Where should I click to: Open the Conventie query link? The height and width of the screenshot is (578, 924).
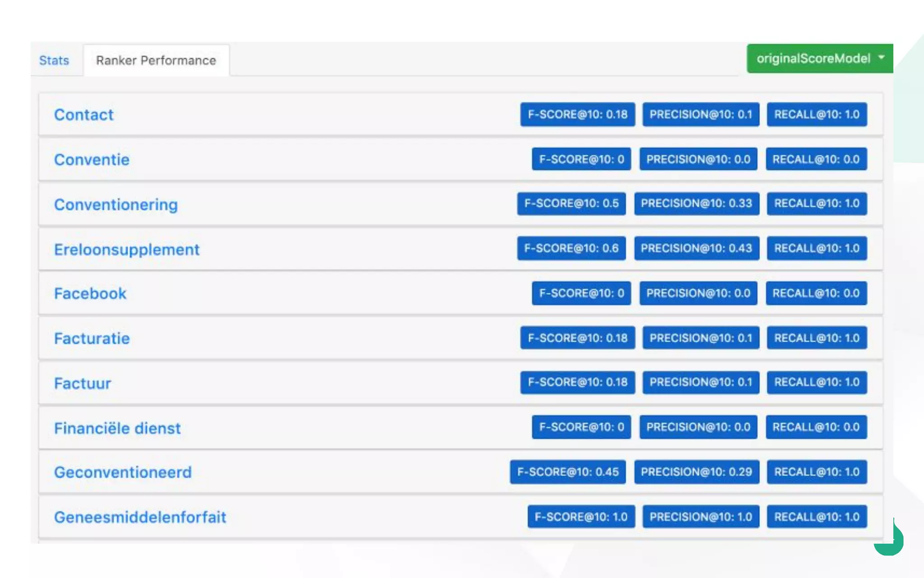pos(92,160)
